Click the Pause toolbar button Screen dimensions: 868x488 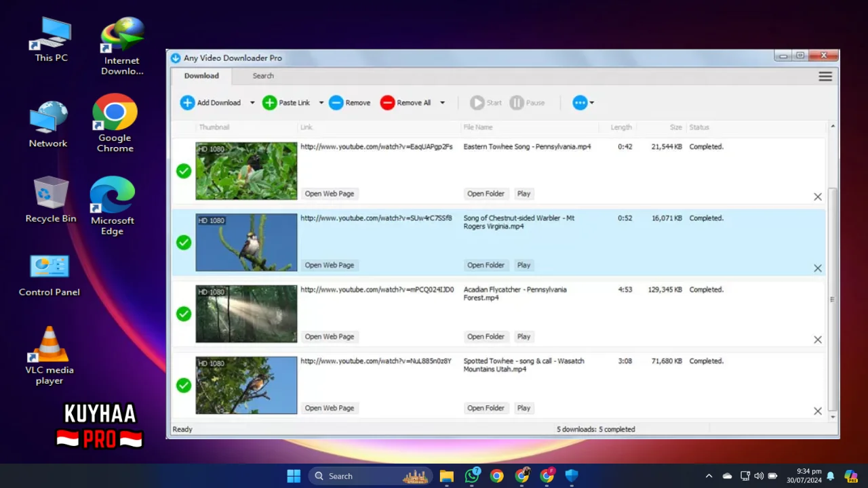click(528, 103)
